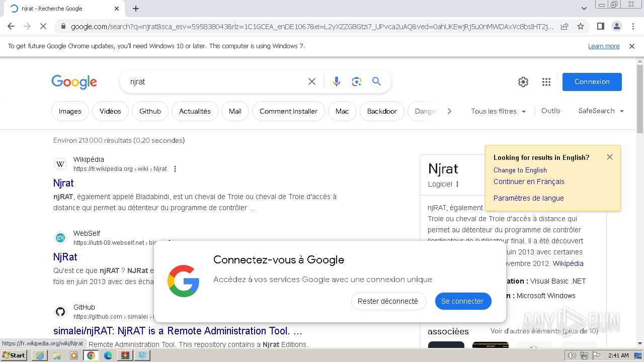Viewport: 644px width, 362px height.
Task: Open Wikipedia result title Njrat
Action: click(x=63, y=183)
